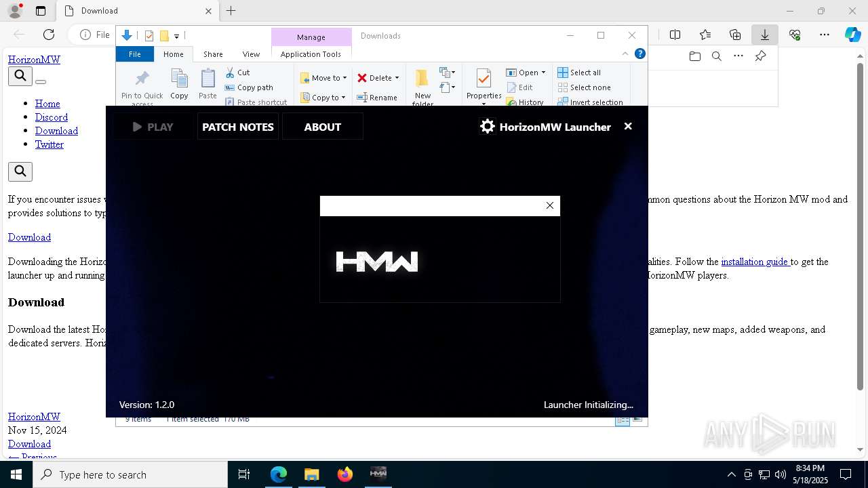Open Edge Favorites icon
The width and height of the screenshot is (868, 488).
(x=705, y=35)
